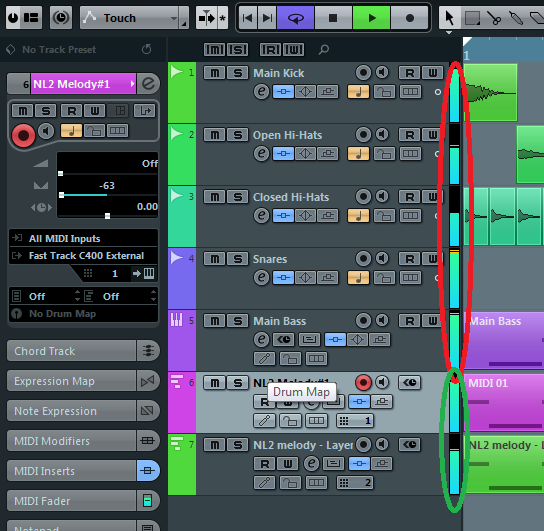Enable automation Write on Open Hi-Hats track
Screen dimensions: 544x531
pyautogui.click(x=432, y=135)
